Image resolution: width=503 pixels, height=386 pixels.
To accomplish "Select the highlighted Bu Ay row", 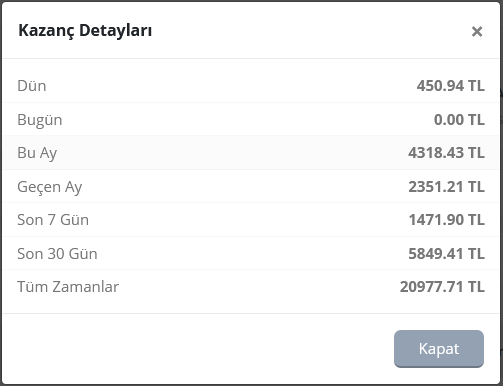I will pos(251,153).
